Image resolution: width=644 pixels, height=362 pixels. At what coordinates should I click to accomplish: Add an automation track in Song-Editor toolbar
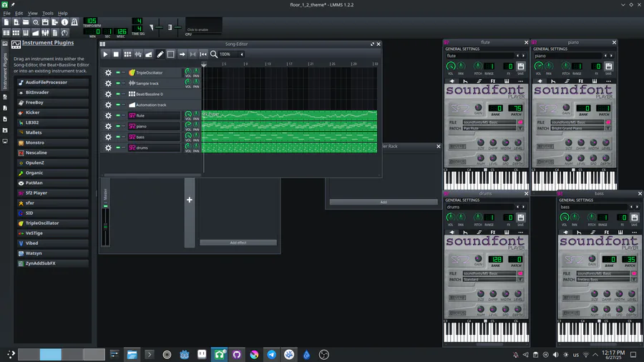pyautogui.click(x=149, y=54)
